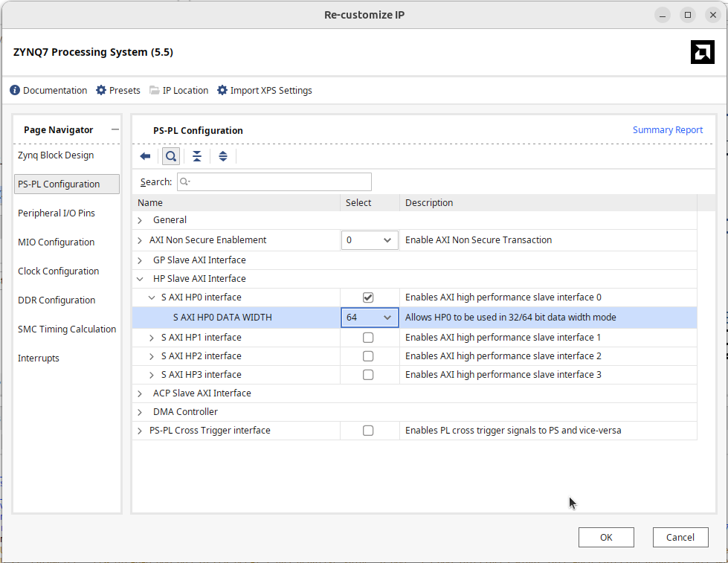This screenshot has height=563, width=728.
Task: Expand the AXI Non Secure Enablement node
Action: tap(140, 240)
